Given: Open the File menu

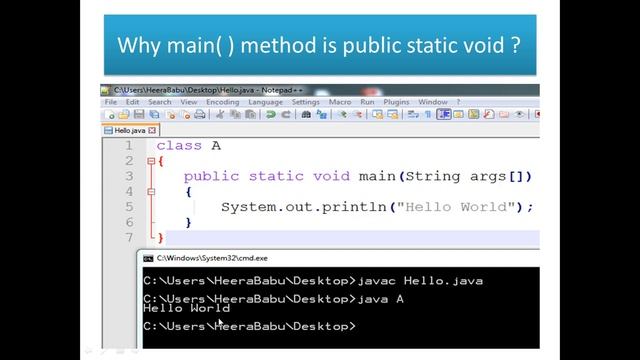Looking at the screenshot, I should click(x=111, y=102).
